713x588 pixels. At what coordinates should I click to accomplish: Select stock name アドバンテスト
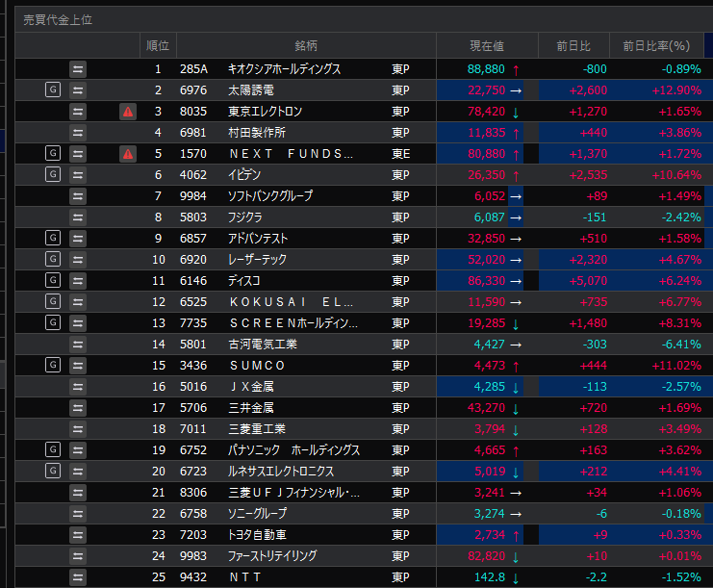point(258,239)
